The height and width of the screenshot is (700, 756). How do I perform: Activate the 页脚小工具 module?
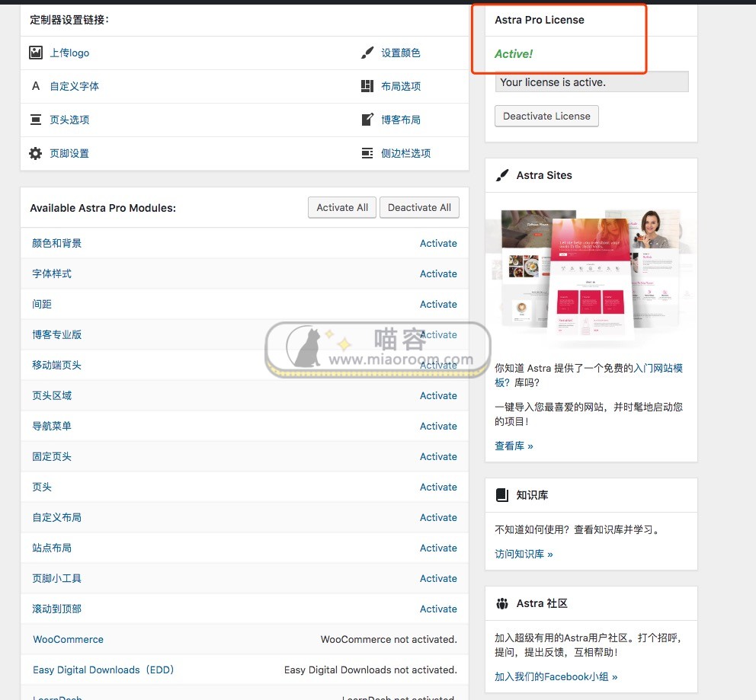point(438,578)
